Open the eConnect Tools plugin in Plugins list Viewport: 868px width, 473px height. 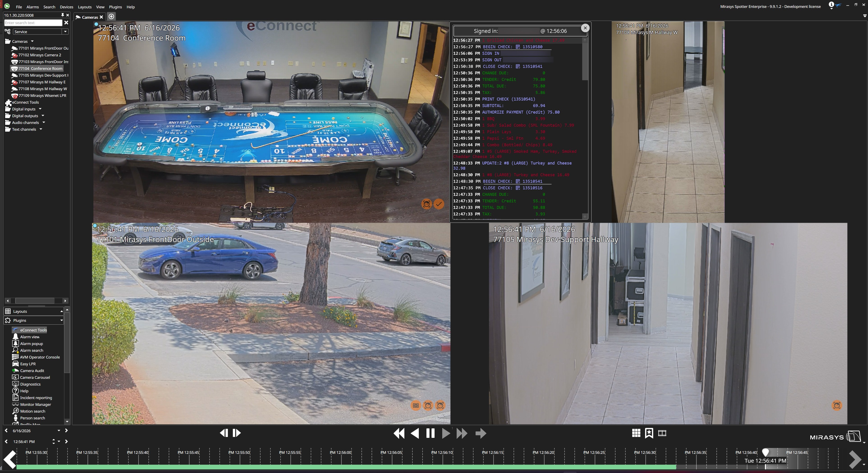30,330
